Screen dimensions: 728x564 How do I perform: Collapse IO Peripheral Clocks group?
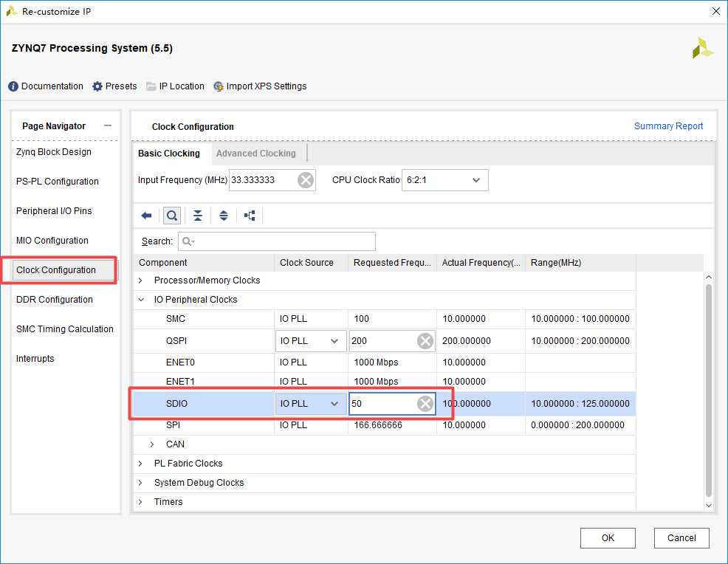[x=141, y=300]
